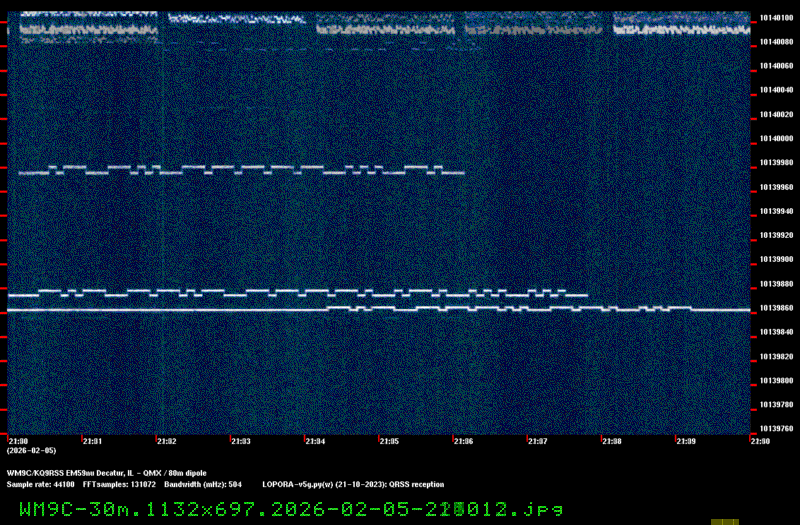
Task: Click the 21:01 time axis marker
Action: point(92,441)
